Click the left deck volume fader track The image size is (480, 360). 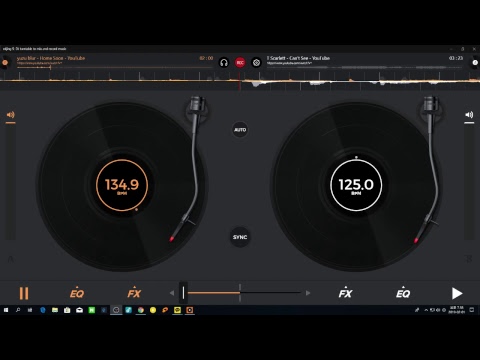(x=10, y=182)
